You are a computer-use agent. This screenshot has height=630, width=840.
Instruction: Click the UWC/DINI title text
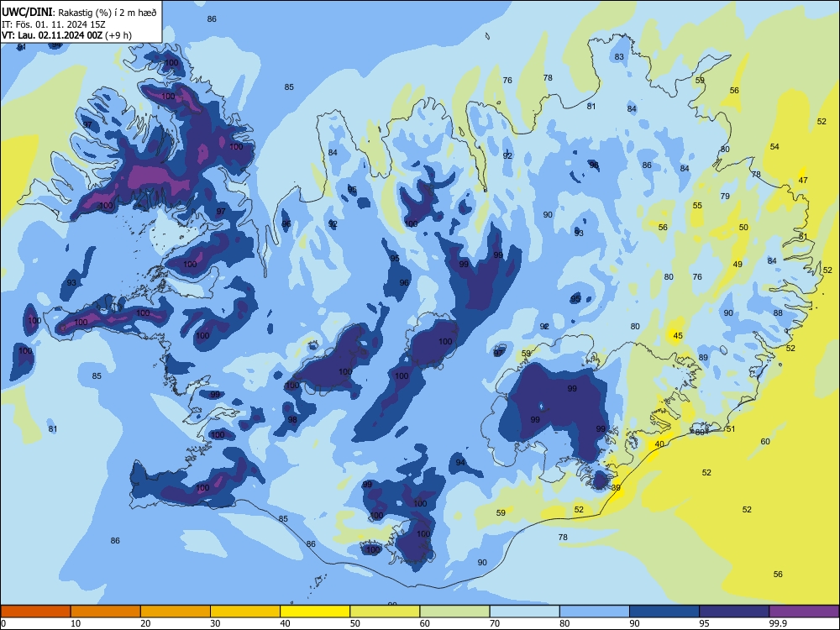28,12
